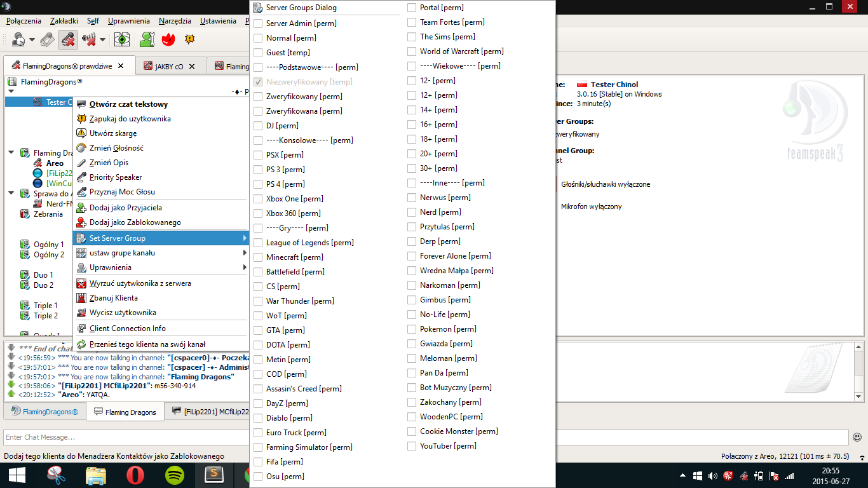Choose Set Server Group menu entry
Screen dimensions: 868x488
[x=160, y=238]
